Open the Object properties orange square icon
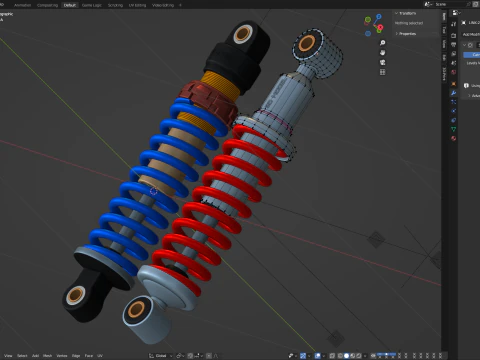 [453, 84]
